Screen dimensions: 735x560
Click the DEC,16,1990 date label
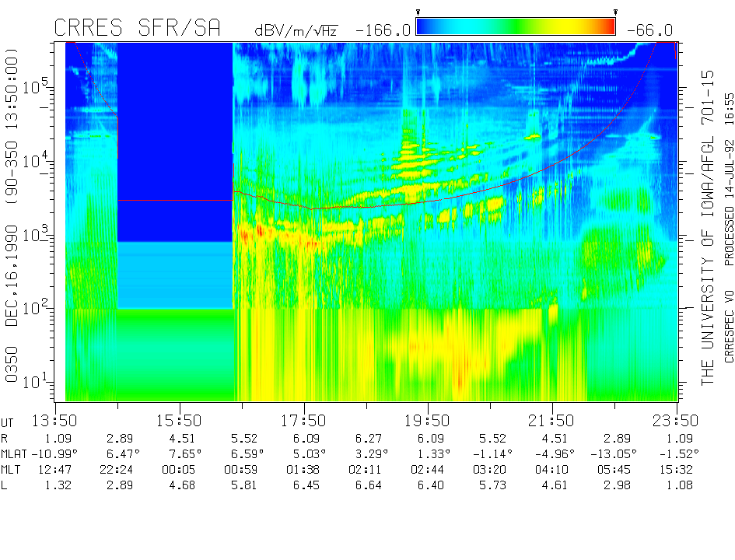tap(11, 275)
